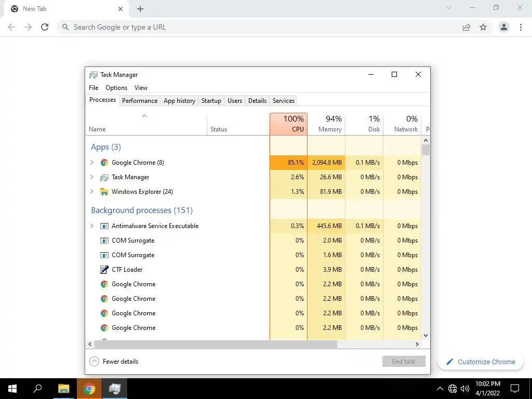
Task: Click the scroll down arrow in process list
Action: pos(426,336)
